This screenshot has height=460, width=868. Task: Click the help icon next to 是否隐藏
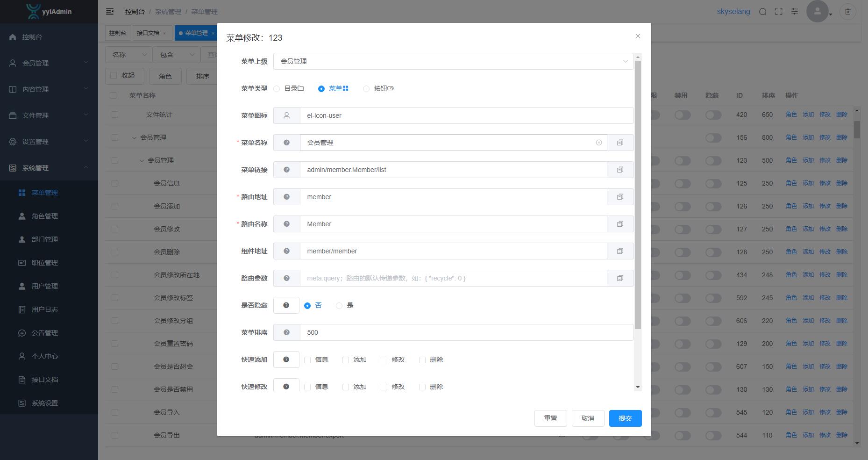click(x=286, y=305)
